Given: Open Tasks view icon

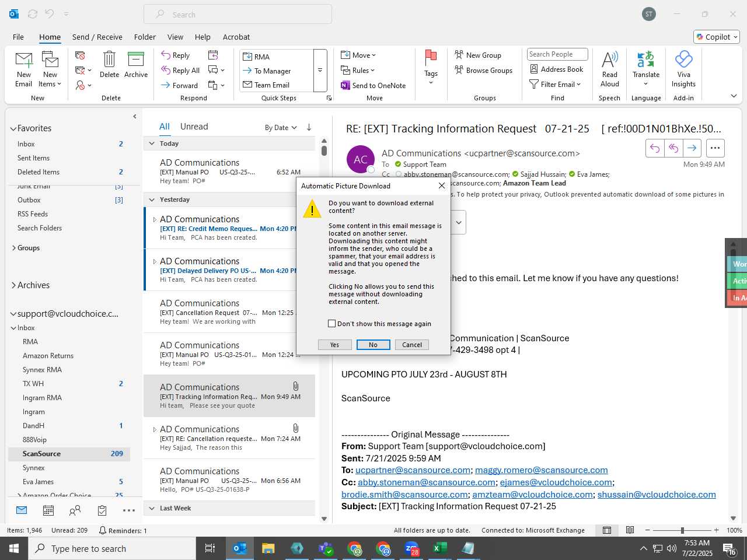Looking at the screenshot, I should pyautogui.click(x=102, y=511).
